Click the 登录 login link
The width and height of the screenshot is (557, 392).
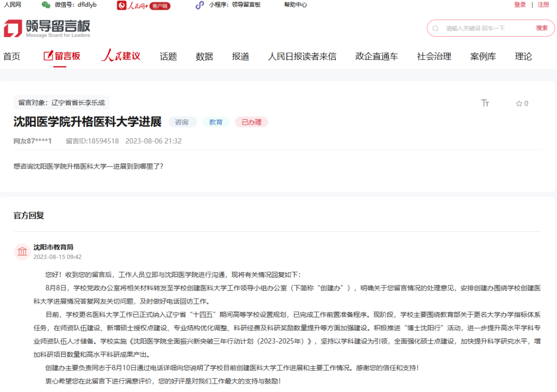coord(519,5)
